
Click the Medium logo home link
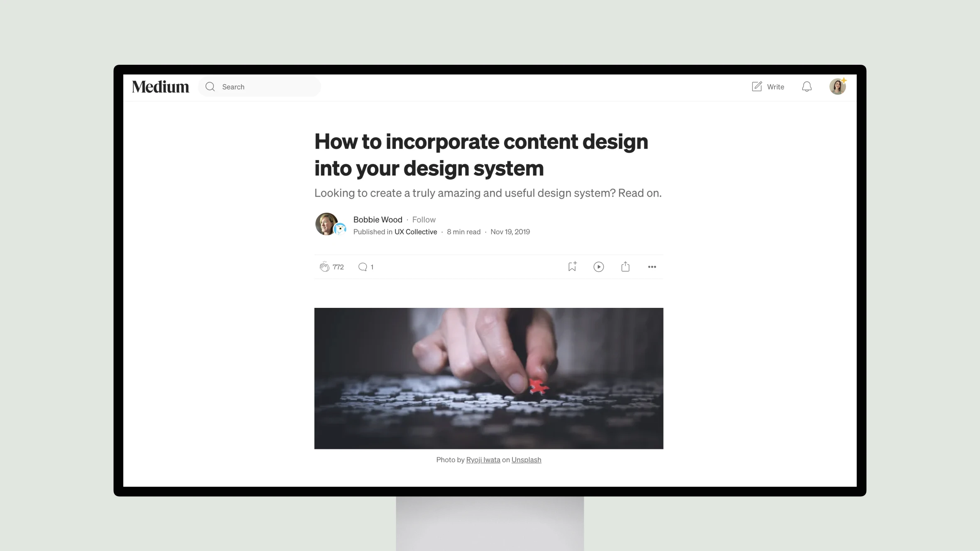(x=160, y=86)
